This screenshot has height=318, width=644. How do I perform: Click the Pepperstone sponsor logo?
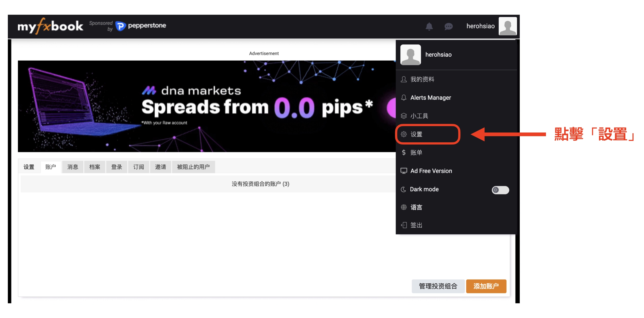(141, 26)
